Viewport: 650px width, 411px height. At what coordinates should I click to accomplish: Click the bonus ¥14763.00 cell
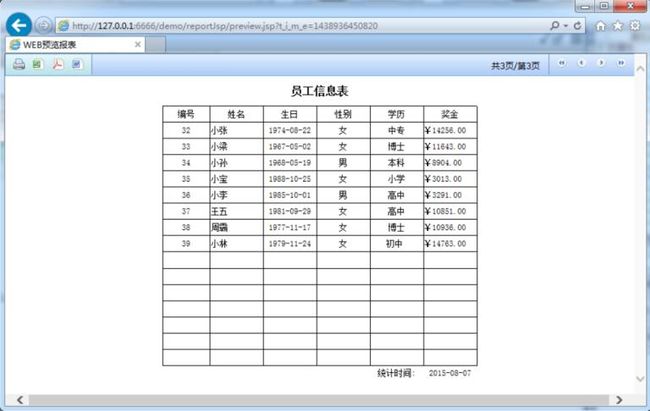tap(450, 243)
